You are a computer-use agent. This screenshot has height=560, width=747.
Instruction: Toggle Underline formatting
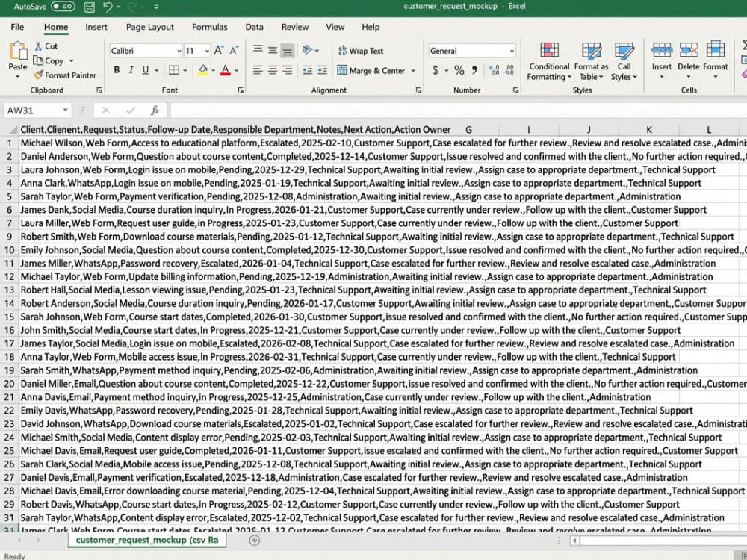pos(146,70)
